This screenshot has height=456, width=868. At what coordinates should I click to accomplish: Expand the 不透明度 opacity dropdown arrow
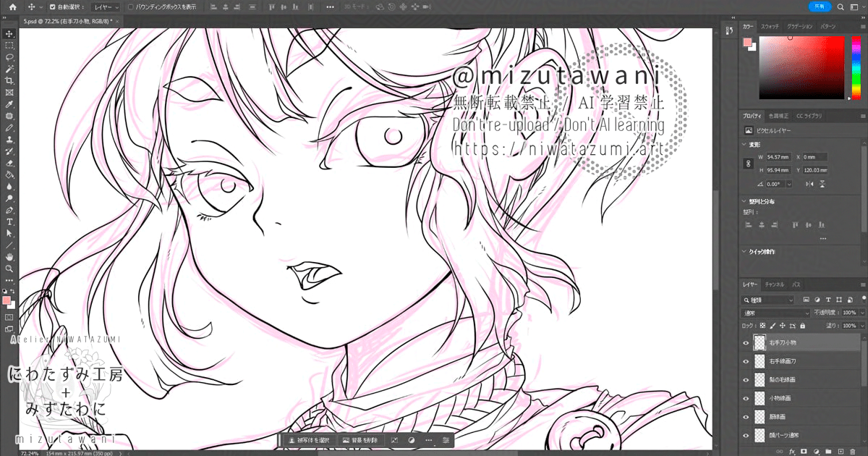click(x=862, y=313)
